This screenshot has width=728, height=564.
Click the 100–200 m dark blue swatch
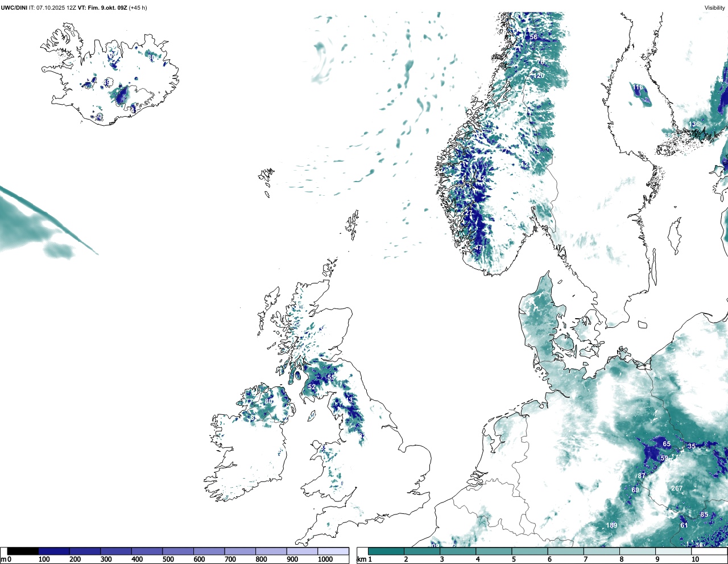coord(54,551)
